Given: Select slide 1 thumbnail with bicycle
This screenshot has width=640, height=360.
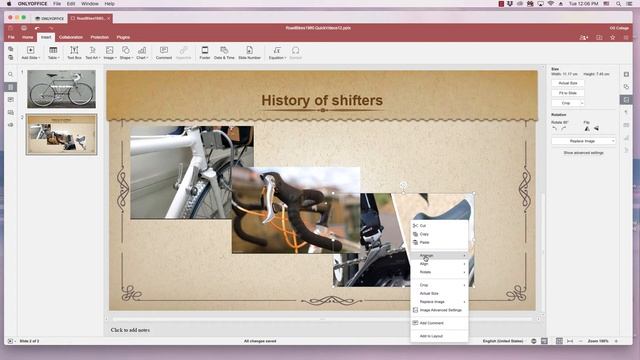Looking at the screenshot, I should 61,89.
